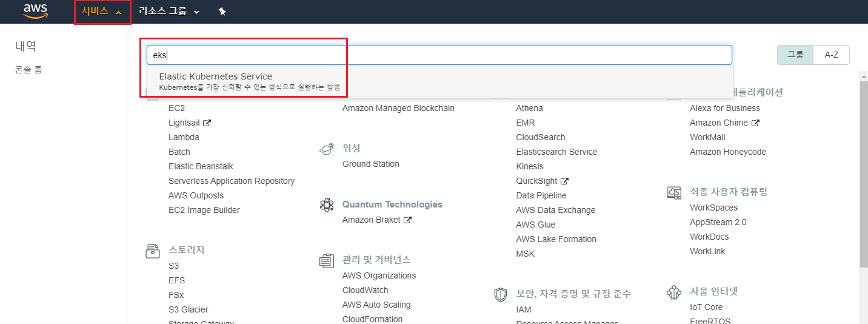The height and width of the screenshot is (324, 868).
Task: Open Amazon Chime service
Action: coord(719,123)
